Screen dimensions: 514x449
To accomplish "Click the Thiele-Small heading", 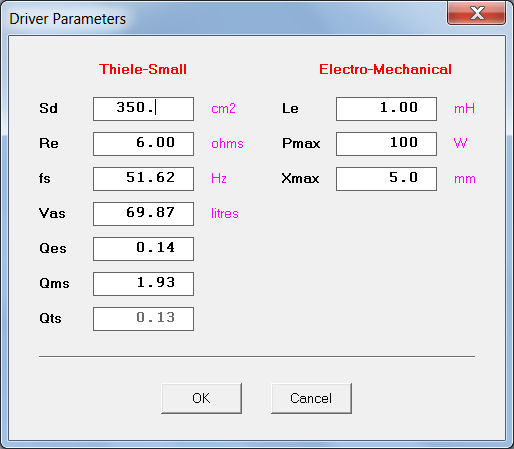I will (x=143, y=69).
